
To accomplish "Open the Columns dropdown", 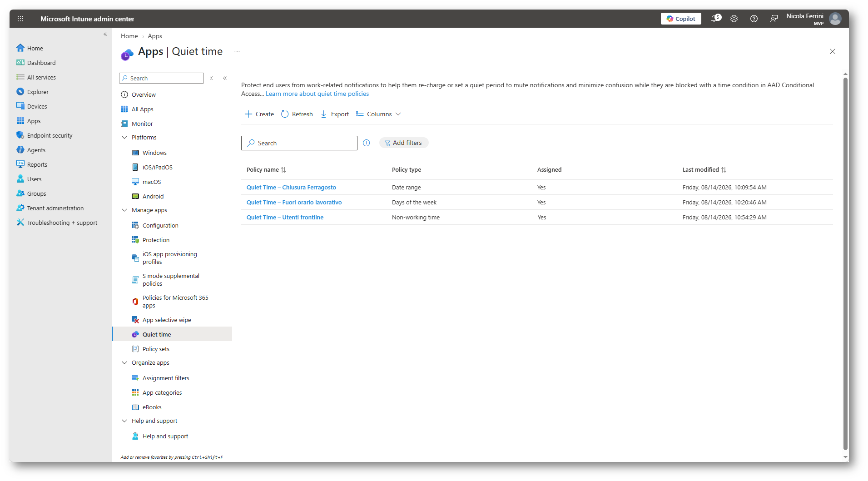I will coord(379,114).
